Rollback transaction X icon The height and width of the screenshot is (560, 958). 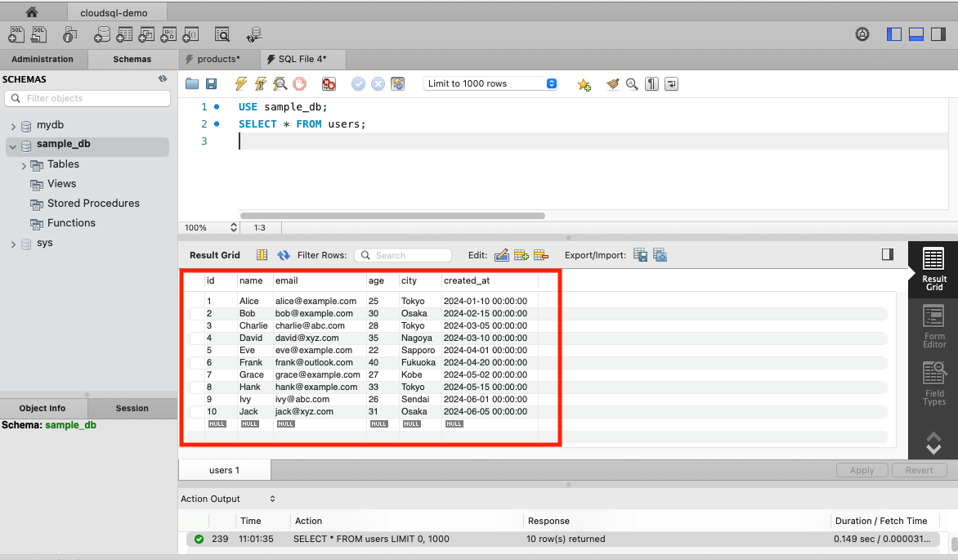coord(378,83)
